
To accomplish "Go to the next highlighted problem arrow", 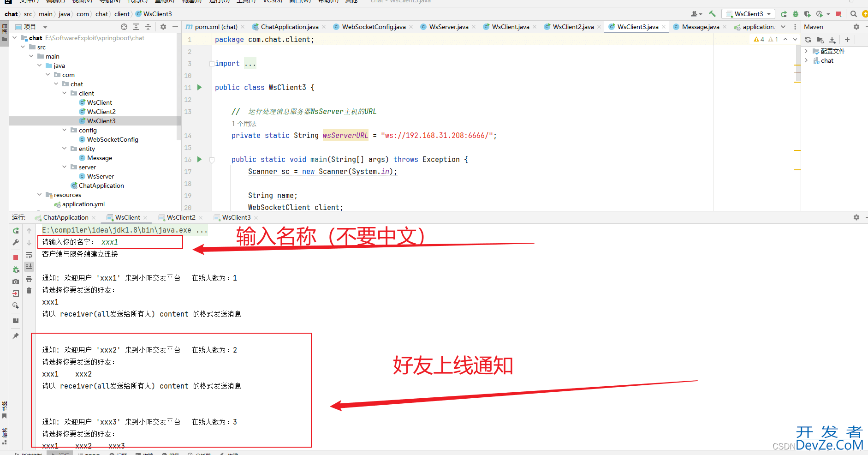I will pos(795,39).
